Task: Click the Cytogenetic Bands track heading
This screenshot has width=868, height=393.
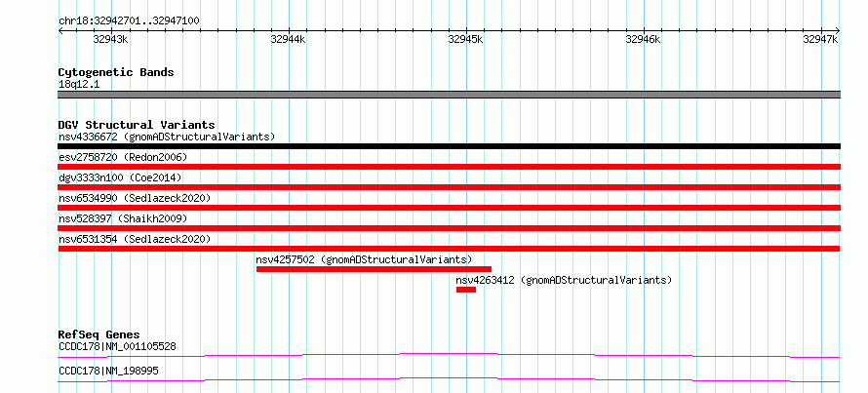Action: pyautogui.click(x=116, y=72)
